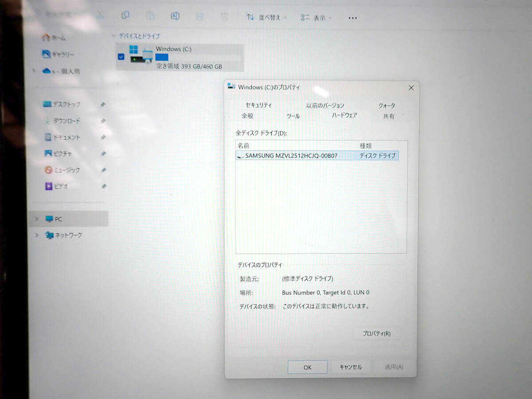The width and height of the screenshot is (532, 399).
Task: Click the Share icon in toolbar
Action: click(200, 16)
